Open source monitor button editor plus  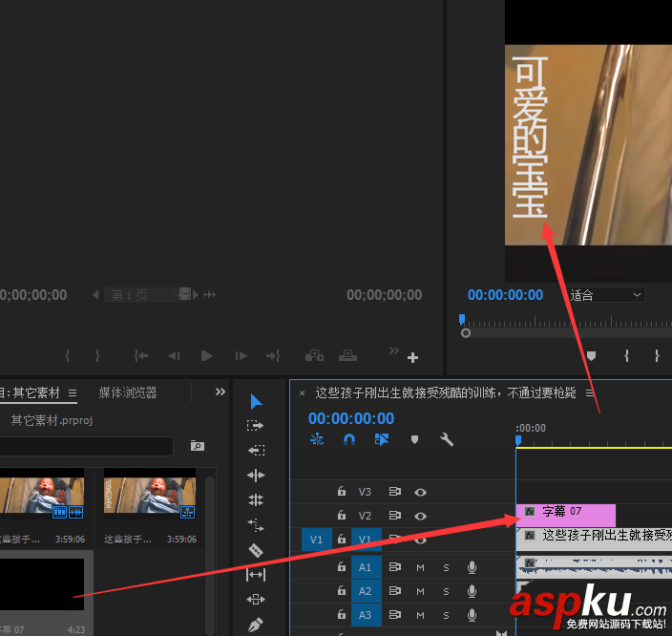[412, 358]
